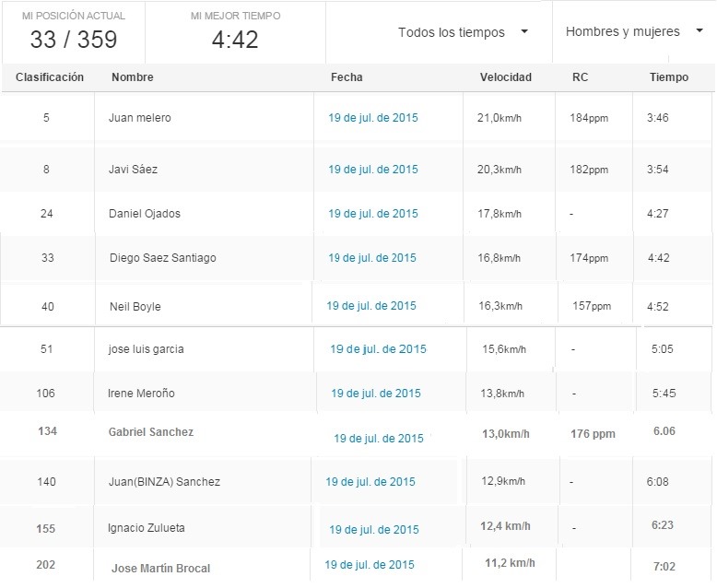The height and width of the screenshot is (588, 717).
Task: Select Diego Saez Santiago's name
Action: (163, 258)
